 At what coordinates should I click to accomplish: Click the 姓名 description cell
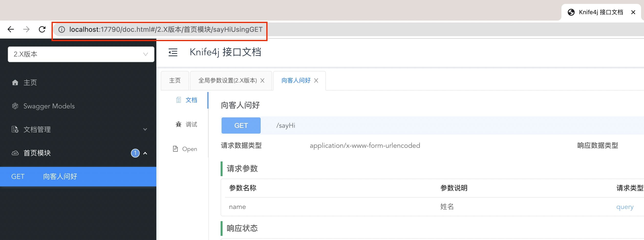(447, 207)
